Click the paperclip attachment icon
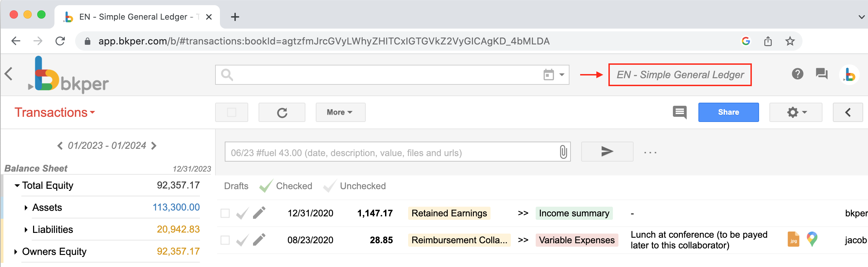 click(x=563, y=152)
